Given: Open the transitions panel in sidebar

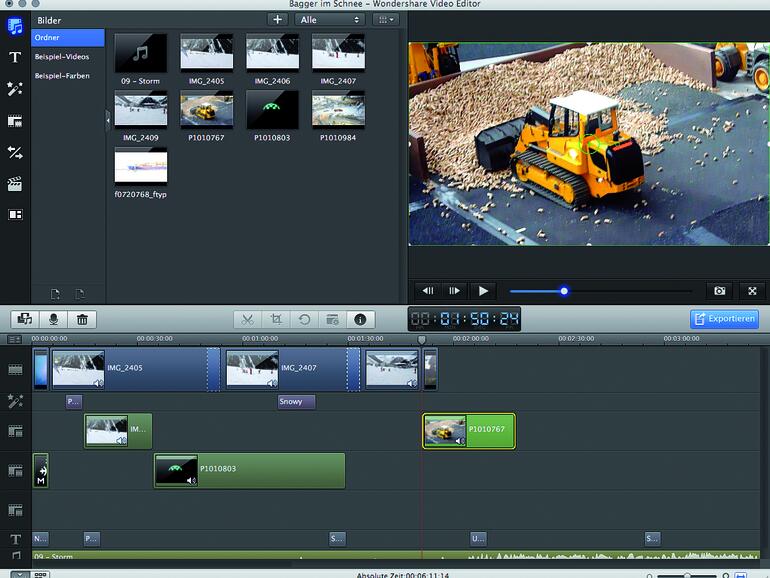Looking at the screenshot, I should click(15, 152).
